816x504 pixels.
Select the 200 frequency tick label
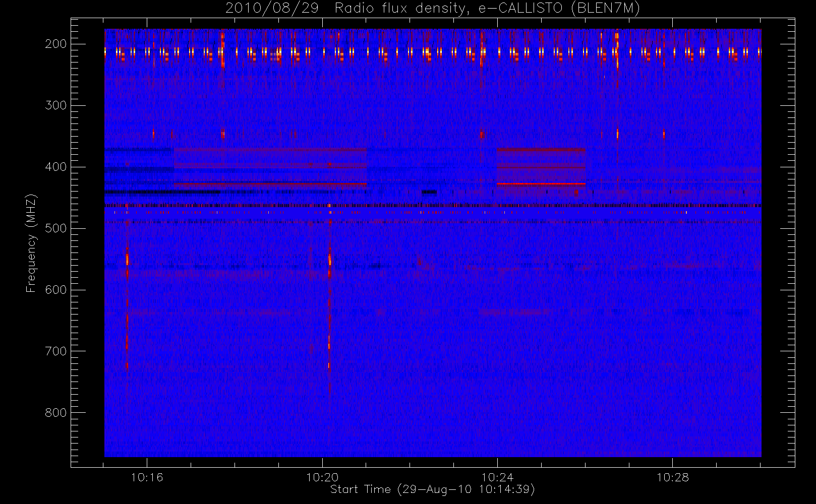click(x=56, y=44)
